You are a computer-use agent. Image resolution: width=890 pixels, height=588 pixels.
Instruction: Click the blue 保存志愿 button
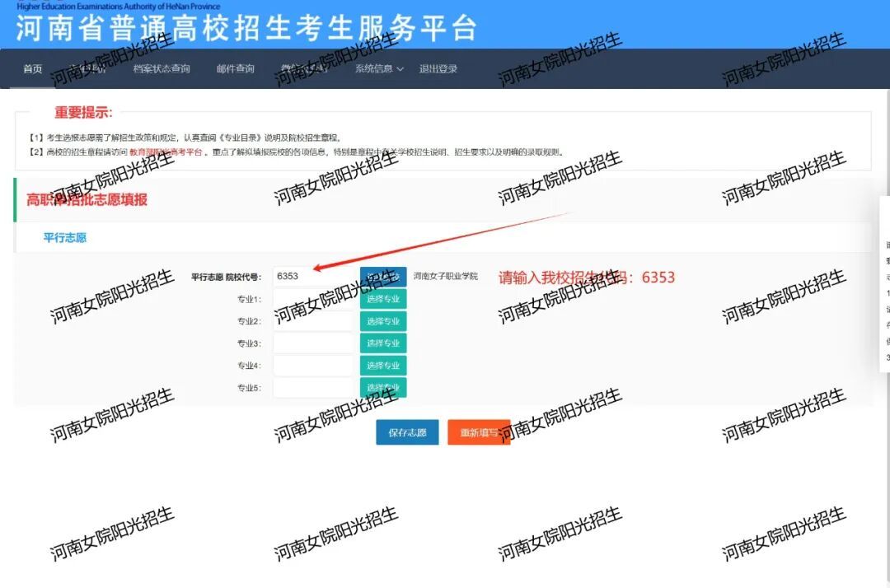point(407,432)
